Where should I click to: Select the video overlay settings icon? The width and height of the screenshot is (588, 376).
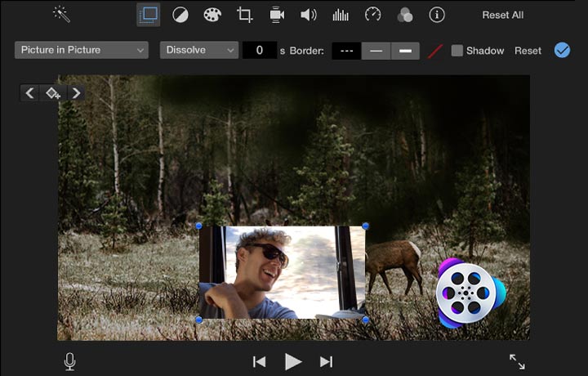[x=148, y=15]
